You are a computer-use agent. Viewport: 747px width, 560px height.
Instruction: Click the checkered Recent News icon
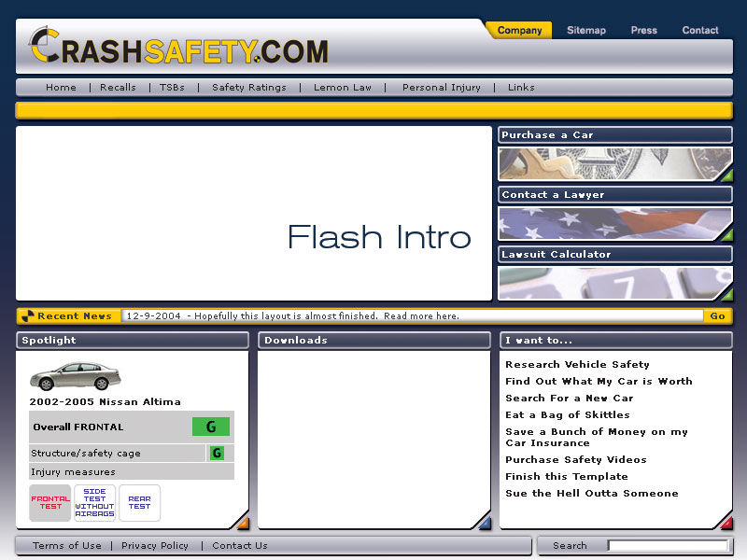(28, 315)
